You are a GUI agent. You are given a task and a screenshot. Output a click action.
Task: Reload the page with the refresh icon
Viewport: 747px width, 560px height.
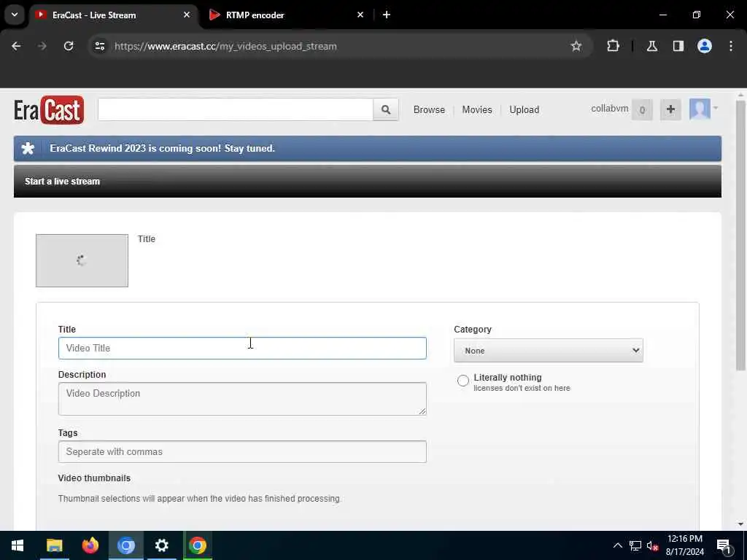(69, 46)
